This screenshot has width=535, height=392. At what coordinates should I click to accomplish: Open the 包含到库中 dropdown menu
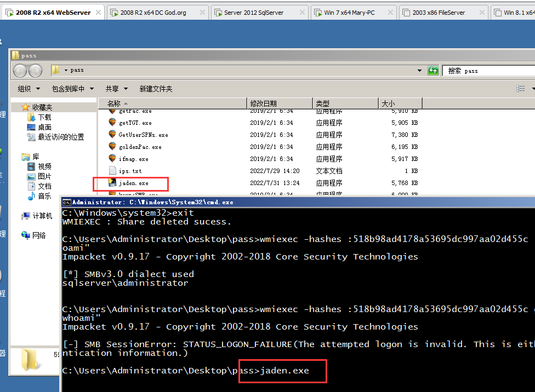click(72, 89)
